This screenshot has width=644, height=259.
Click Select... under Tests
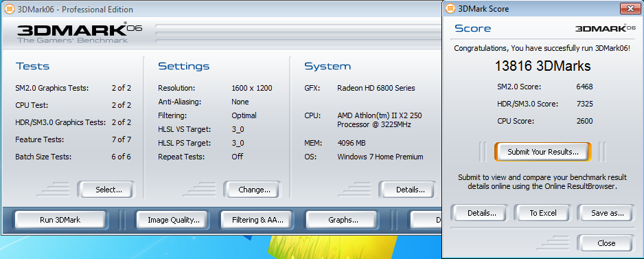point(106,190)
